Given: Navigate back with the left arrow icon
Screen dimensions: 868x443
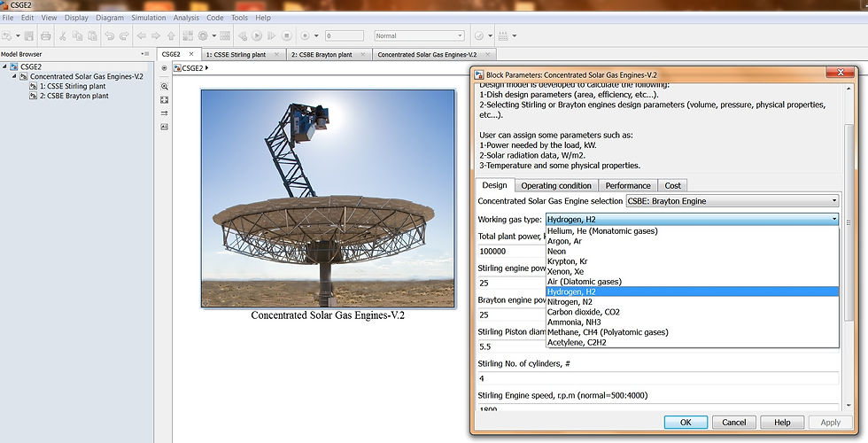Looking at the screenshot, I should (x=141, y=36).
